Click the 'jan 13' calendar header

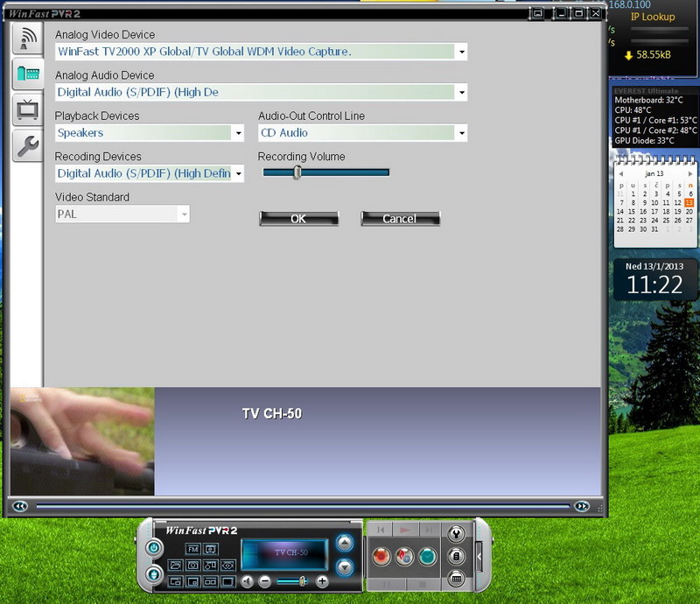point(654,173)
